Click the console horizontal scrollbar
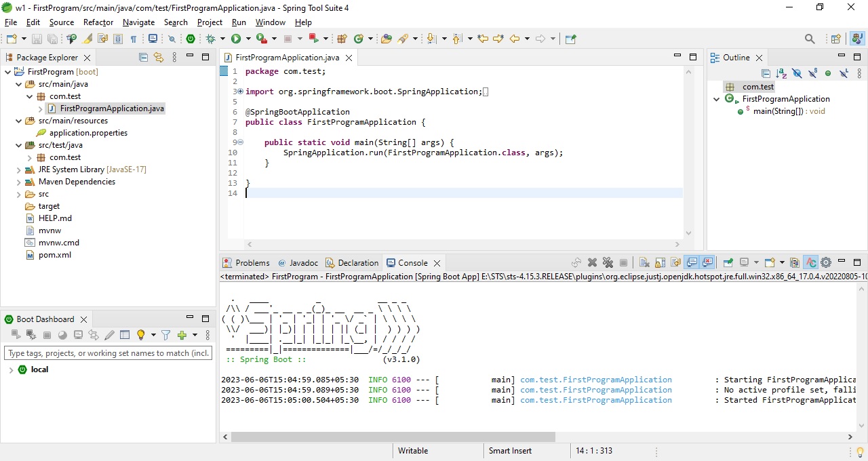Viewport: 868px width, 461px height. (x=393, y=437)
